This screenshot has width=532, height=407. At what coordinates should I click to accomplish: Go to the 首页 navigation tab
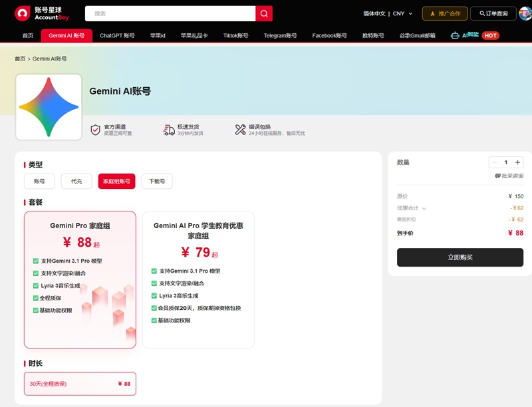click(x=28, y=36)
